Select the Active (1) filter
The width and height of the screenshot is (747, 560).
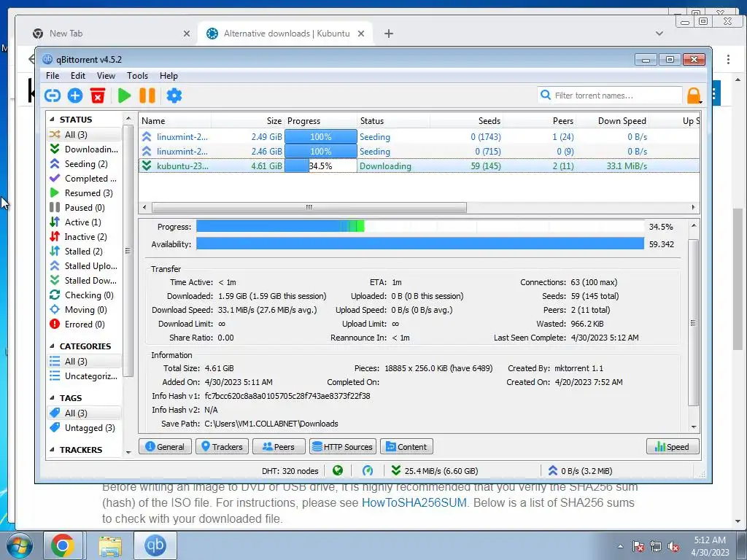tap(85, 222)
